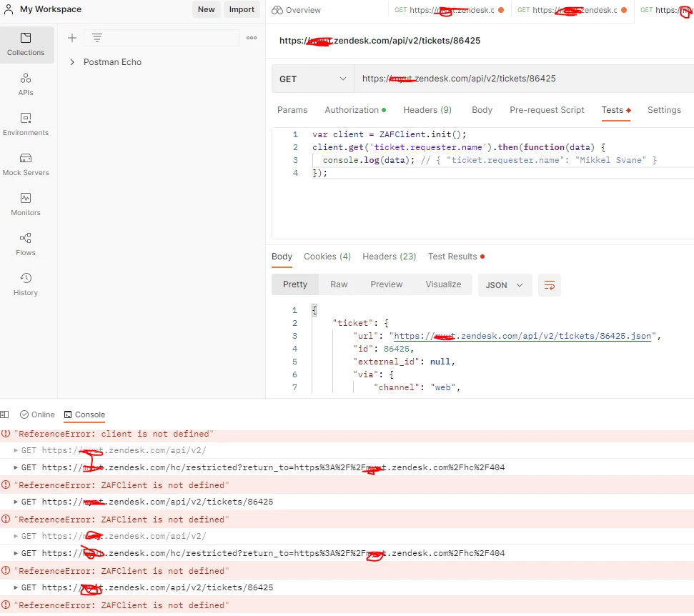Open the three-dot collections options menu

252,38
